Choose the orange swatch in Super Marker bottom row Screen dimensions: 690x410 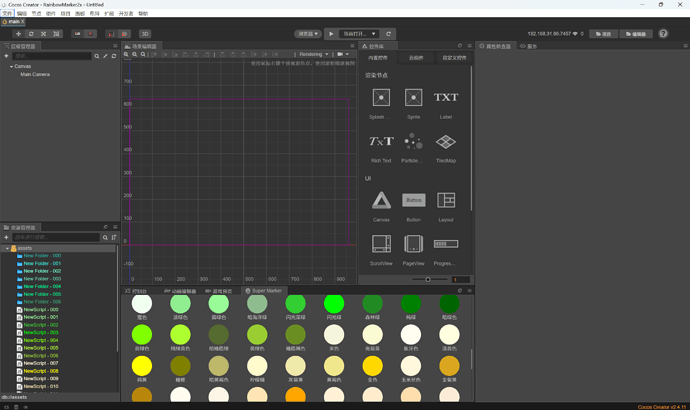(x=295, y=395)
